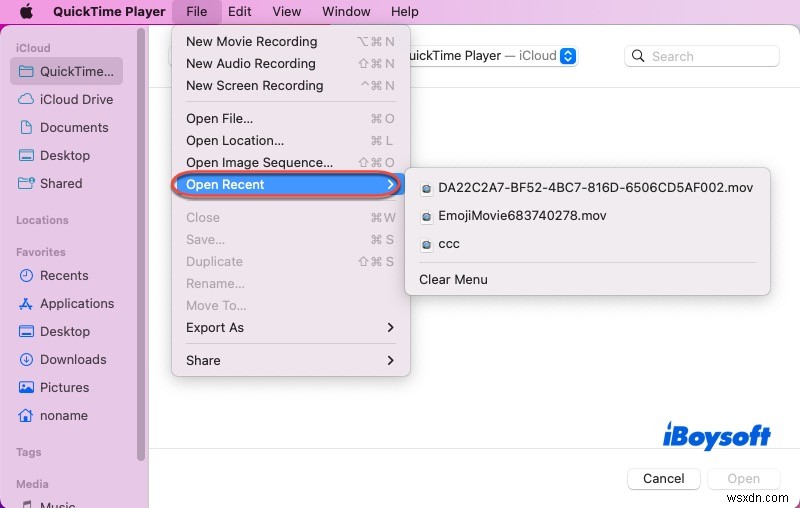The image size is (800, 508).
Task: Open the QuickTime Player app menu
Action: point(109,11)
